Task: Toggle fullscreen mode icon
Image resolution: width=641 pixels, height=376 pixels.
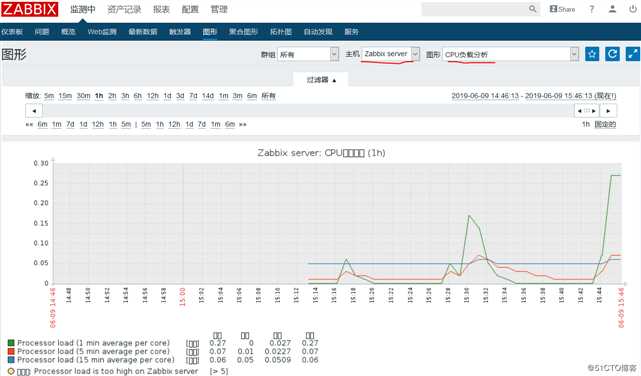Action: (x=633, y=54)
